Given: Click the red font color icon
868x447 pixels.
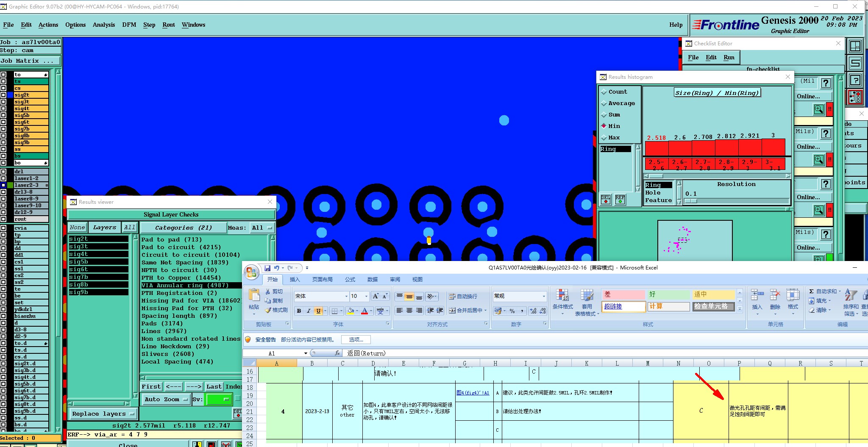Looking at the screenshot, I should tap(364, 311).
